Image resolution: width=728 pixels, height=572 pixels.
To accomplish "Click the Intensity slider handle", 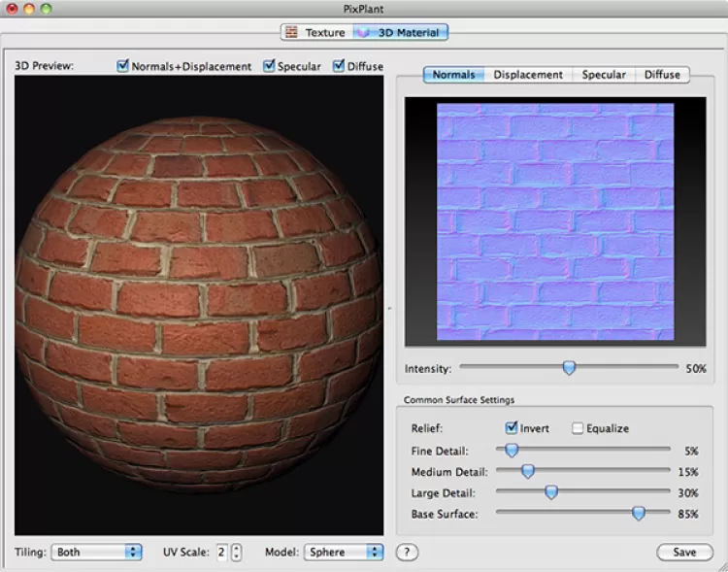I will click(570, 368).
